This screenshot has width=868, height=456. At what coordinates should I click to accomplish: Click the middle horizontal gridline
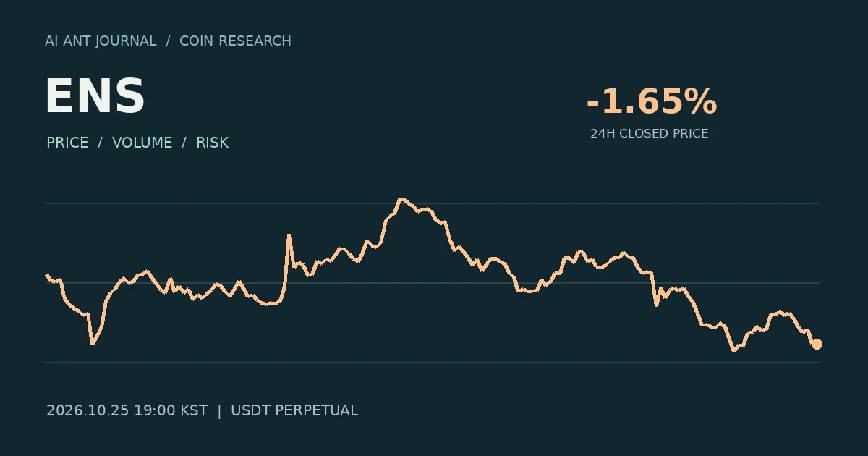click(x=433, y=283)
